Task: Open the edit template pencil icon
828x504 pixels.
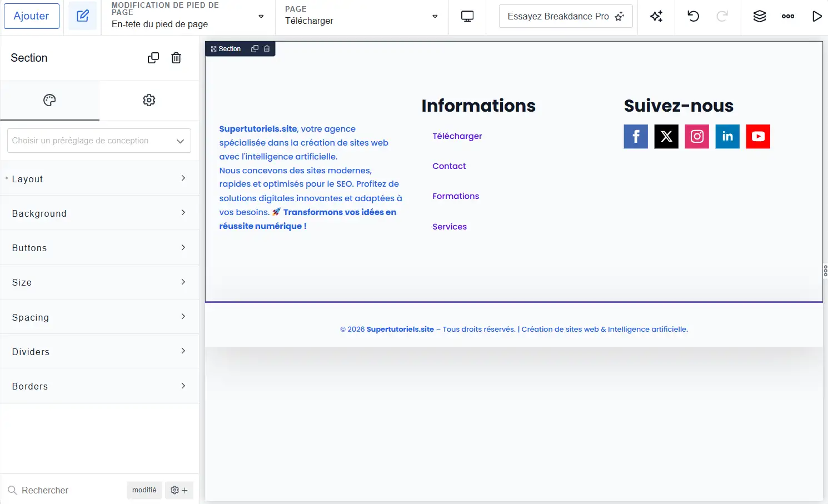Action: [83, 16]
